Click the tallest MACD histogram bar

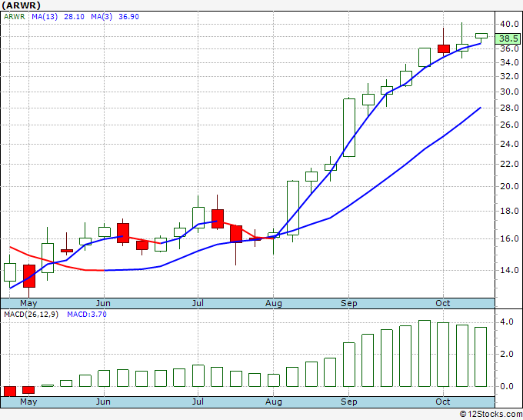425,353
